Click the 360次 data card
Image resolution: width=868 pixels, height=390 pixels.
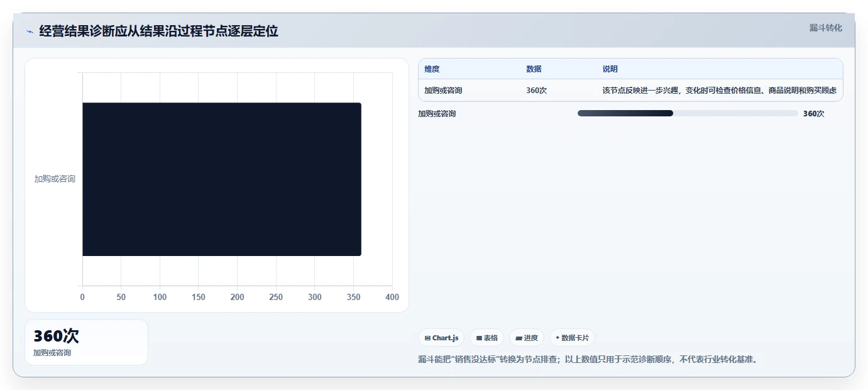pos(86,342)
